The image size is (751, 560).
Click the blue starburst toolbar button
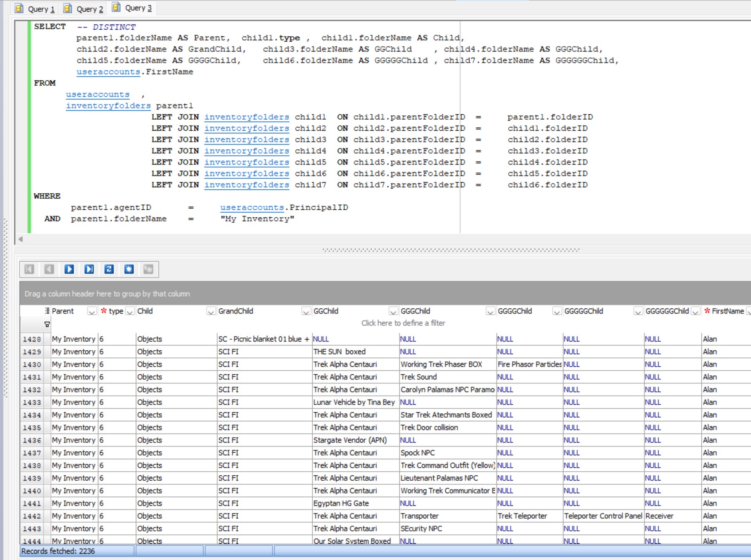(x=129, y=269)
